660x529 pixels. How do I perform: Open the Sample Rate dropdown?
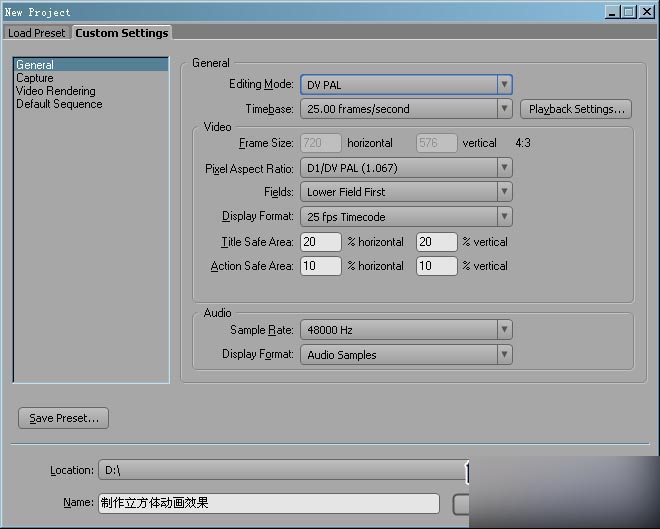(x=406, y=330)
